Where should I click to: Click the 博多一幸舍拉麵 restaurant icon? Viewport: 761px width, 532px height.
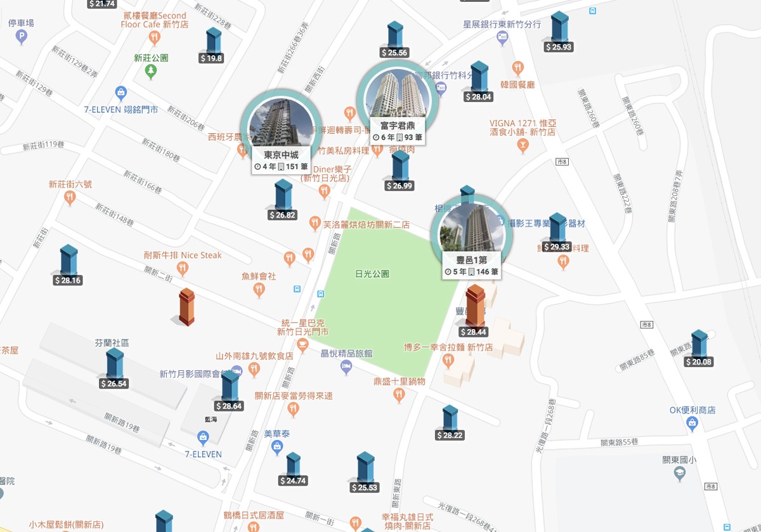(x=448, y=361)
